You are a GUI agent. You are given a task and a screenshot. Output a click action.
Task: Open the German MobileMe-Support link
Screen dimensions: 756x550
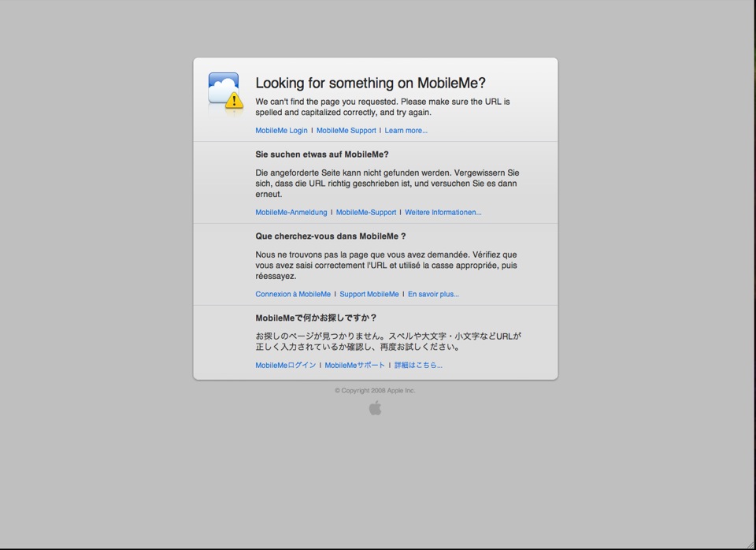point(366,212)
